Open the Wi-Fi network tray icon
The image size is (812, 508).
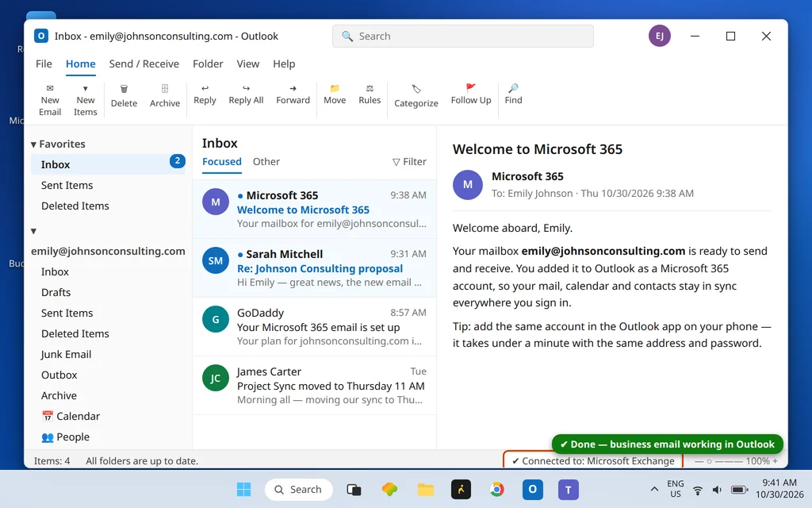(698, 490)
